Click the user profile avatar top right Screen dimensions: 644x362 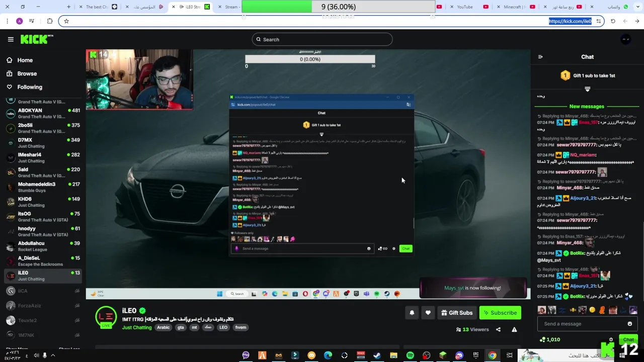(625, 39)
